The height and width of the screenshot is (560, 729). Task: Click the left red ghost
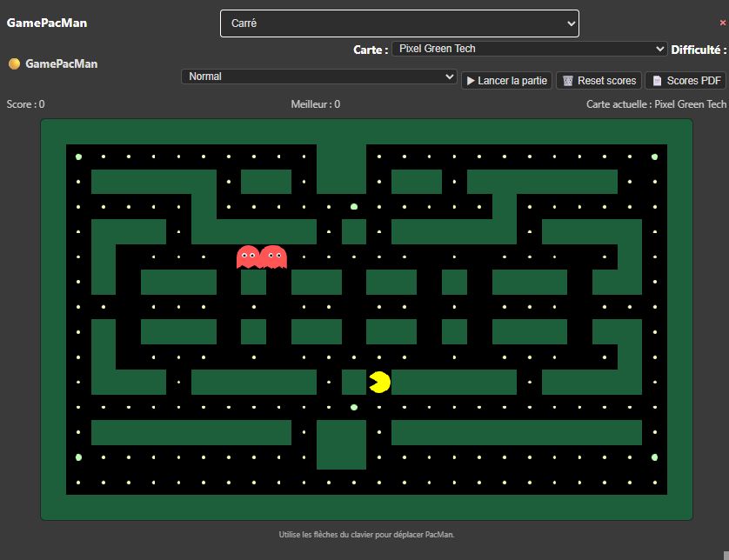point(248,257)
